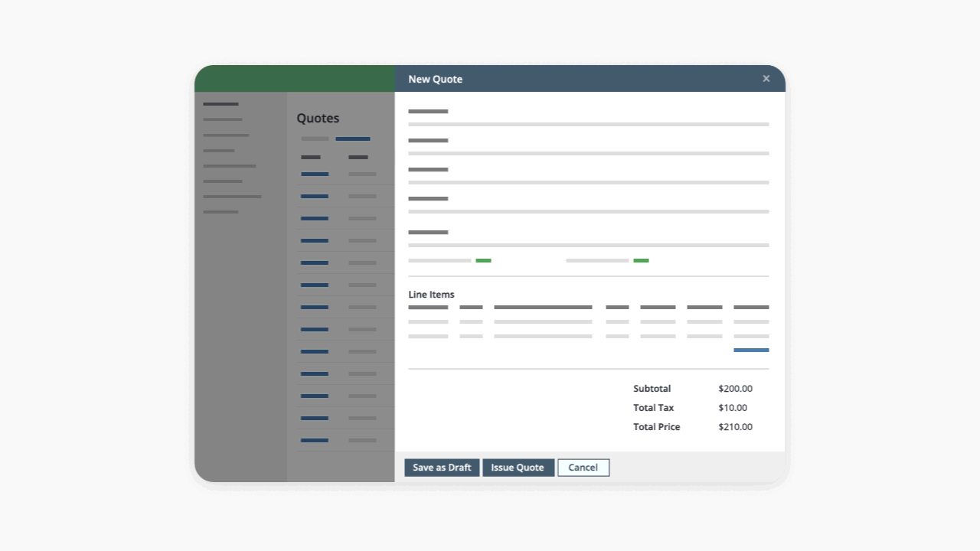Click the New Quote dialog title
Viewport: 980px width, 551px height.
coord(435,79)
